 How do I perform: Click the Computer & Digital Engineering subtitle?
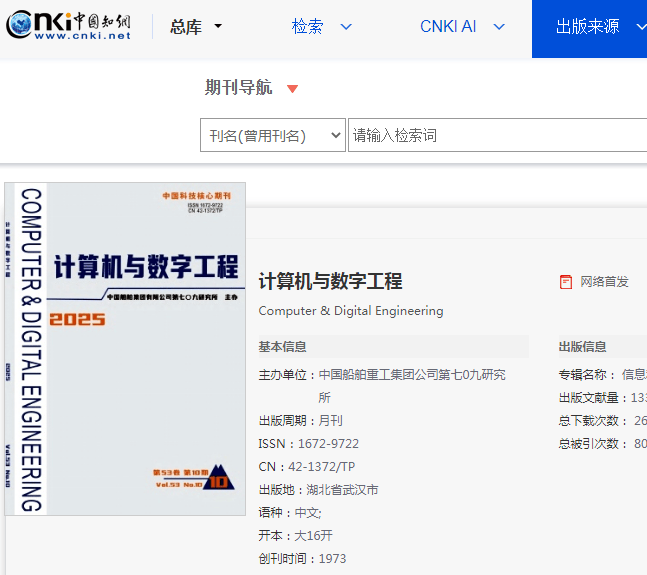[350, 311]
